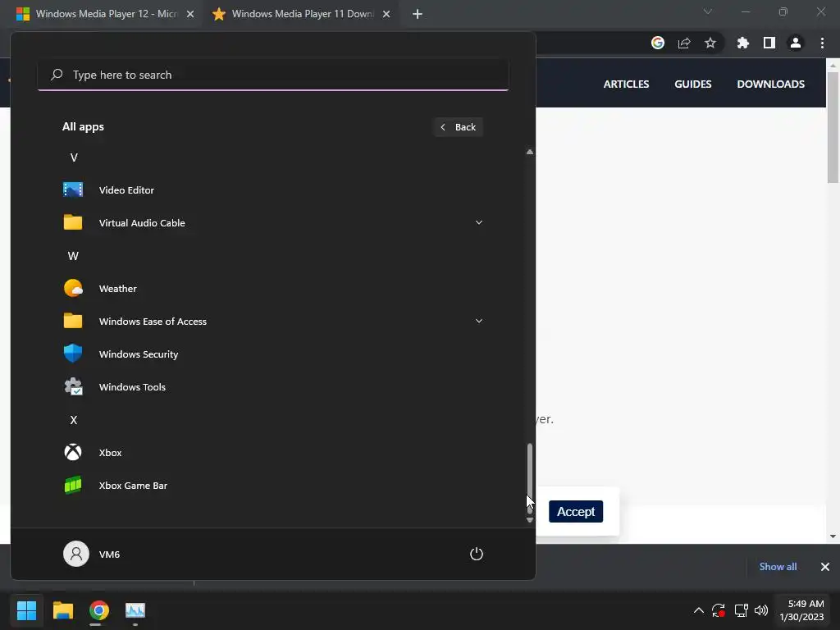This screenshot has height=630, width=840.
Task: Open the Weather app icon
Action: (73, 288)
